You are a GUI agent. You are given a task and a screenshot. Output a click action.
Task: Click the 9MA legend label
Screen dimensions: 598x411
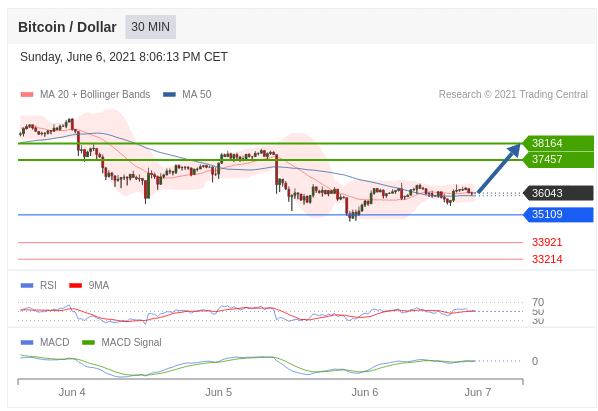tap(99, 286)
